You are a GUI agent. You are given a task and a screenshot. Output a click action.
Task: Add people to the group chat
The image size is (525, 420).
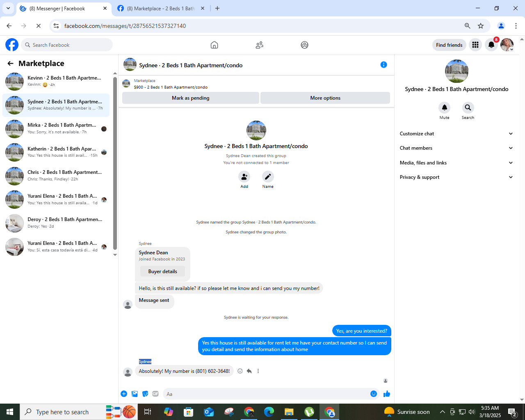click(244, 176)
